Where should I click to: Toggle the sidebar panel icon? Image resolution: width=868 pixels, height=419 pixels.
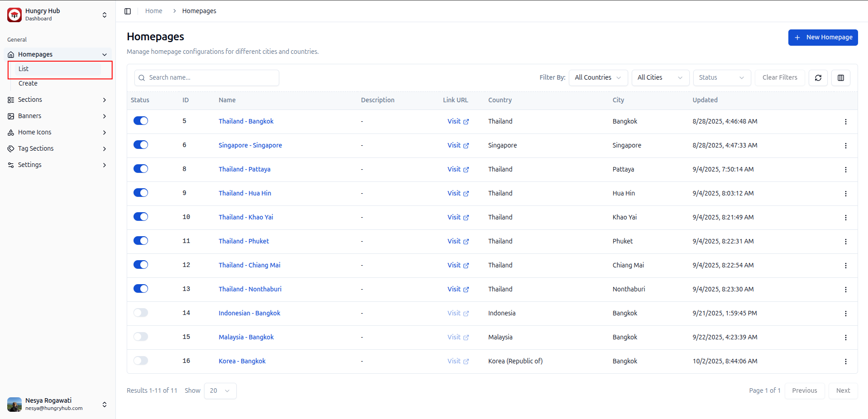pyautogui.click(x=128, y=11)
